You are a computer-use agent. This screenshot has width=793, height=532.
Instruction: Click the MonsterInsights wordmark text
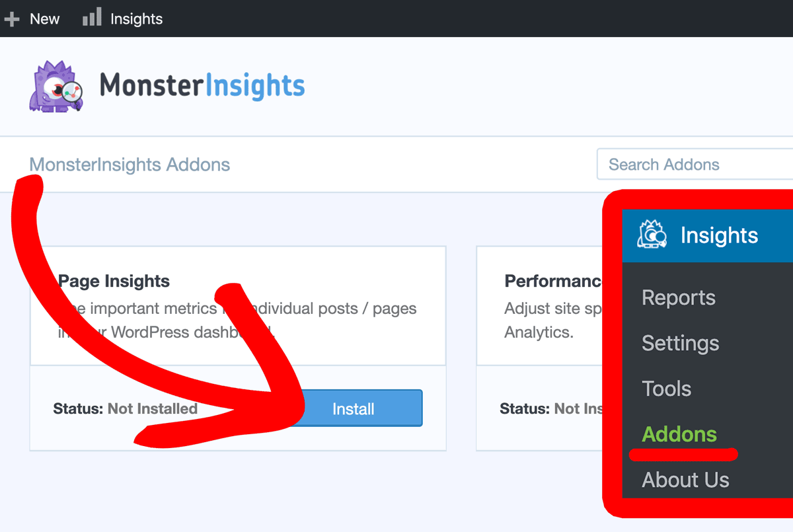point(202,87)
